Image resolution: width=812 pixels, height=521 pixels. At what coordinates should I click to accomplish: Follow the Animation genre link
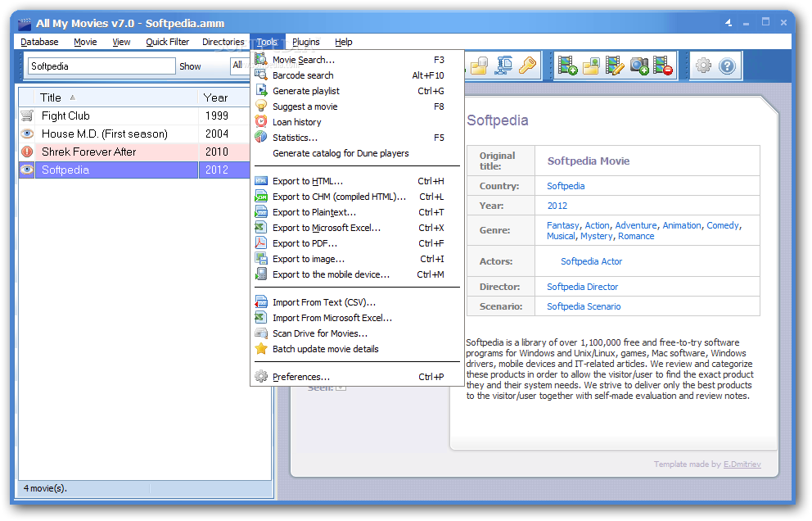pyautogui.click(x=682, y=225)
